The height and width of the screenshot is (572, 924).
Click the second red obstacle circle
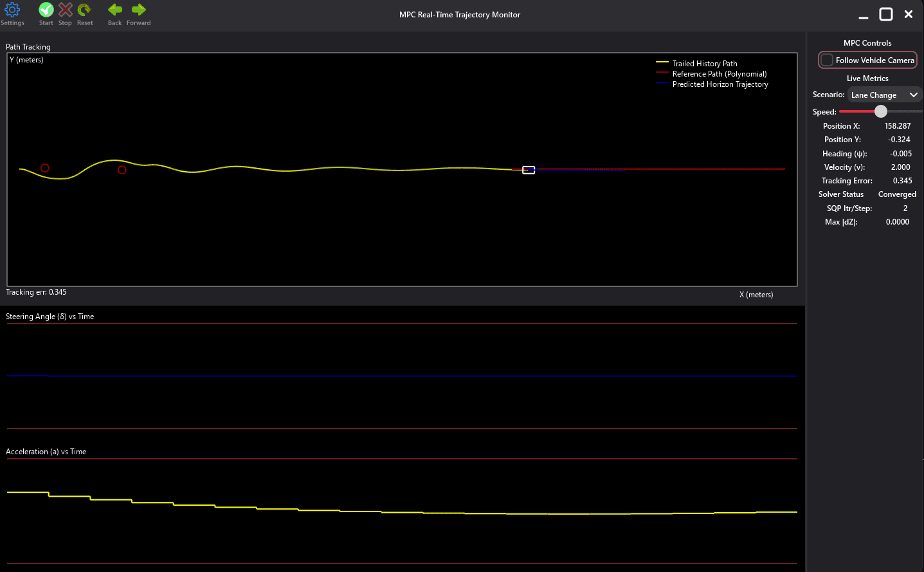point(122,170)
